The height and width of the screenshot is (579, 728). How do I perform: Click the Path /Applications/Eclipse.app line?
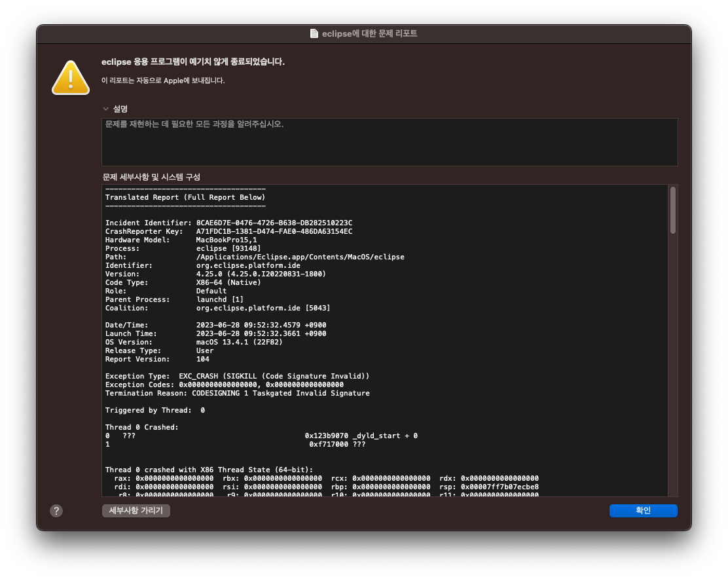click(255, 257)
